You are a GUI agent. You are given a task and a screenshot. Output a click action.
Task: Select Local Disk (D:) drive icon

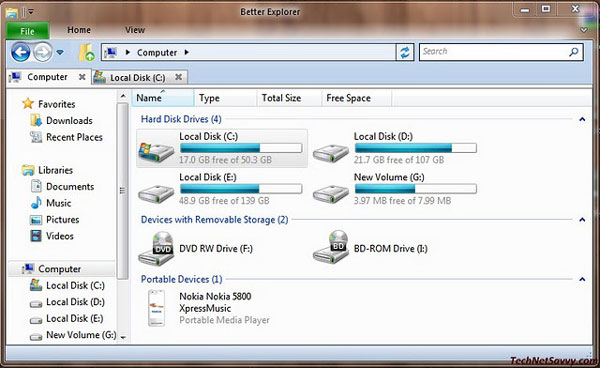331,153
